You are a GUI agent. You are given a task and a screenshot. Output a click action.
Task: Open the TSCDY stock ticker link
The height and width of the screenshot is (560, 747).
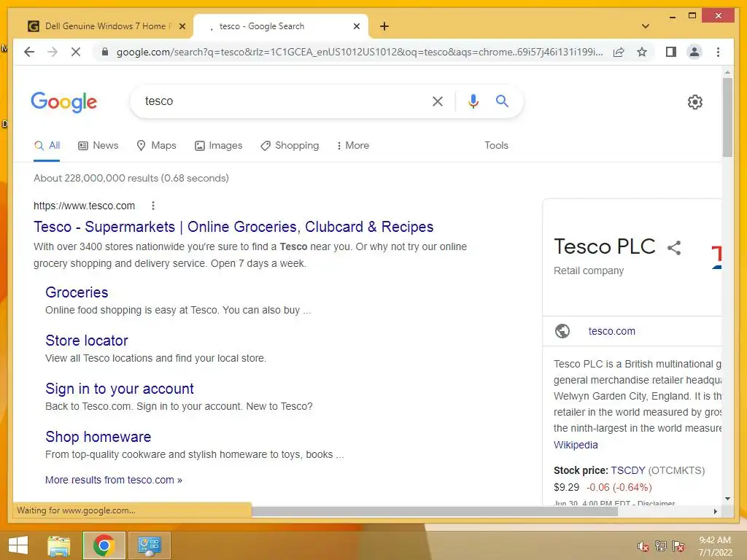[x=628, y=470]
